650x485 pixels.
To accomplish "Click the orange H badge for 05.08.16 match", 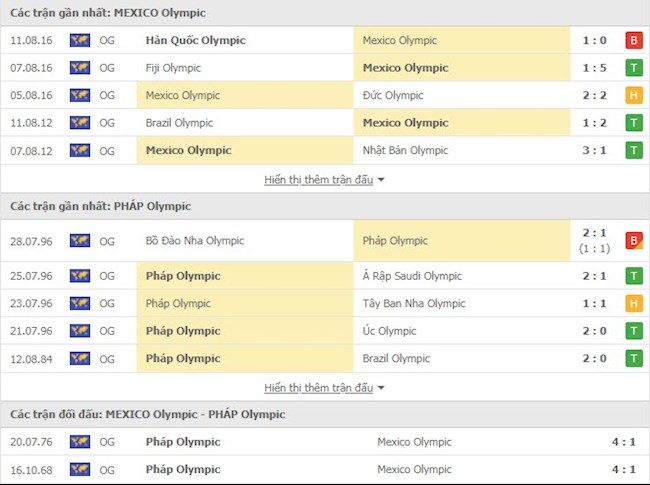I will pyautogui.click(x=633, y=96).
